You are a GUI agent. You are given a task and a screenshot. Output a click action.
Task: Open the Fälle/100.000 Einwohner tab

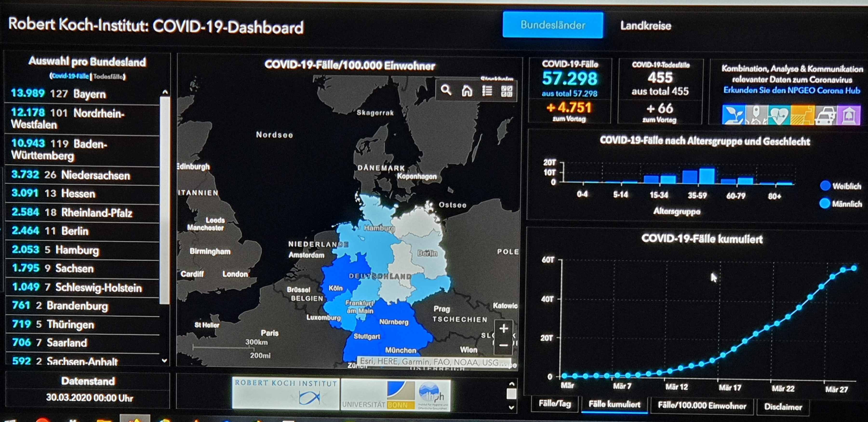pos(702,406)
